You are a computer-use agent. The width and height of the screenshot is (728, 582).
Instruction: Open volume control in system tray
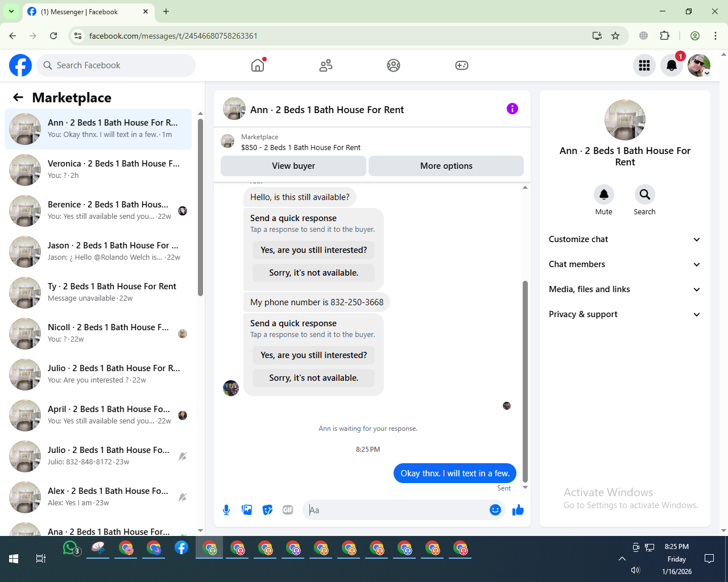tap(636, 570)
